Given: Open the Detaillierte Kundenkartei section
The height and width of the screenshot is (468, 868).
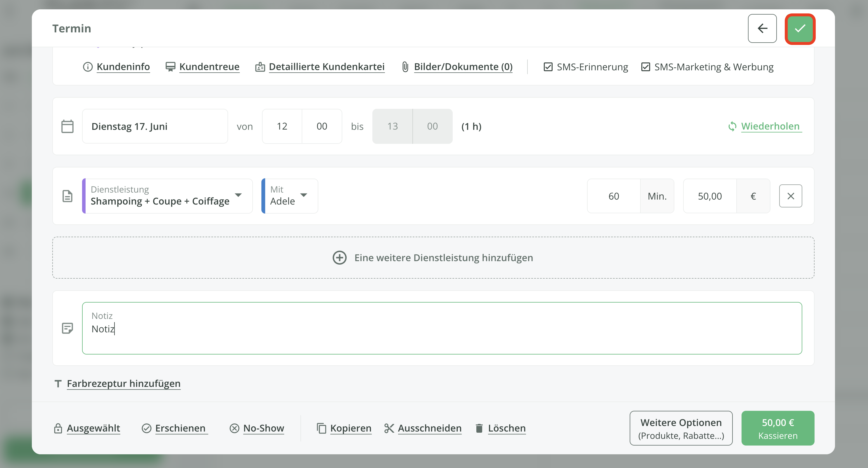Looking at the screenshot, I should pyautogui.click(x=327, y=66).
